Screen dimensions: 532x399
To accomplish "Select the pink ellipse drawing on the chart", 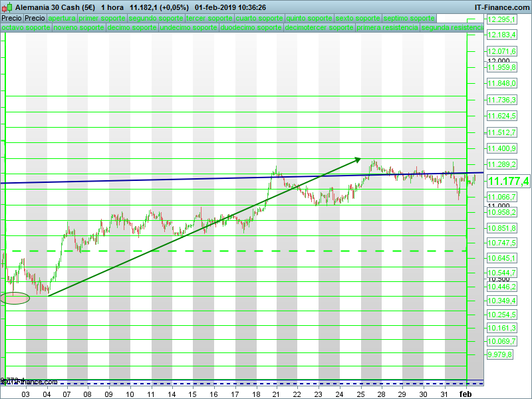I will click(x=15, y=298).
